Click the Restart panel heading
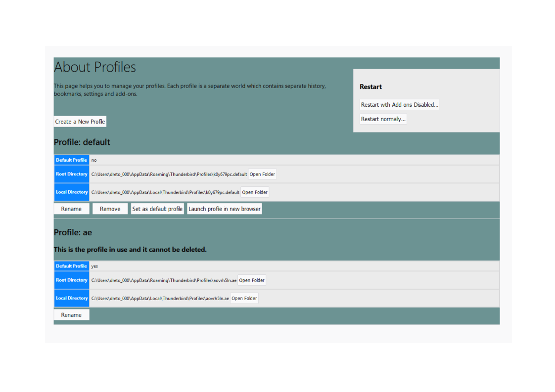The height and width of the screenshot is (392, 555). pos(370,87)
